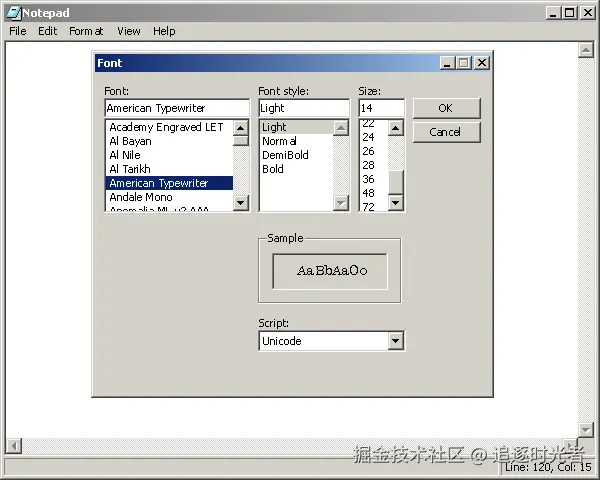600x480 pixels.
Task: Select size 72 in size list
Action: click(x=373, y=206)
